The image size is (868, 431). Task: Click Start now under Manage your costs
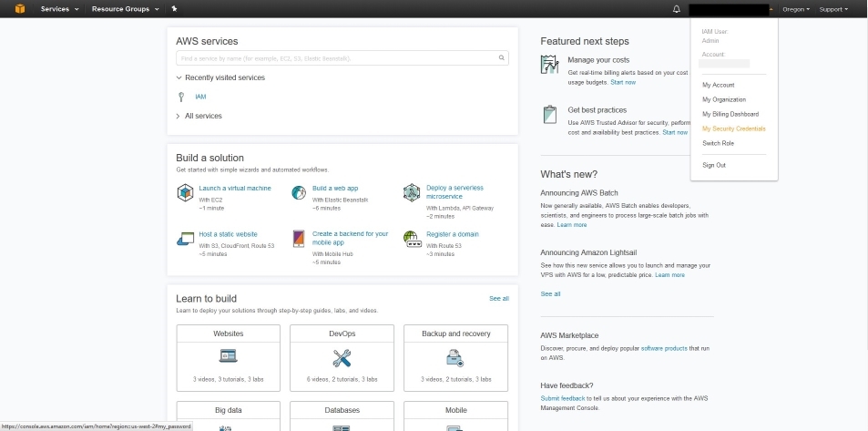pyautogui.click(x=623, y=83)
